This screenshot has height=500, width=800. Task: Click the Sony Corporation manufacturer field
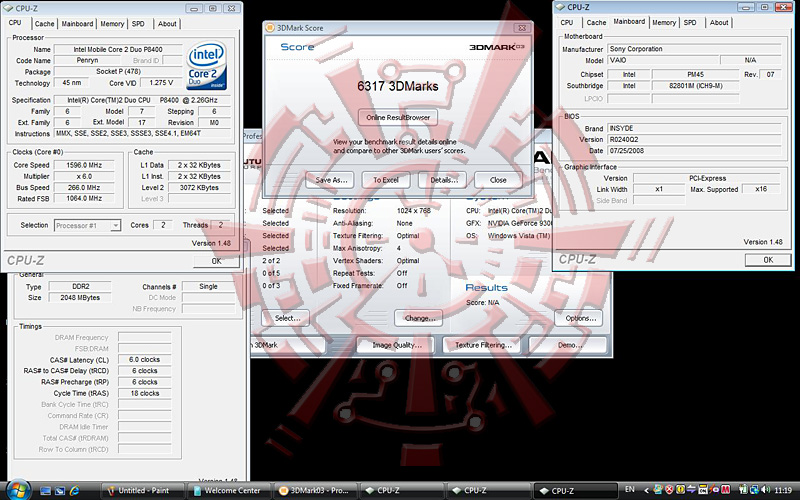694,49
